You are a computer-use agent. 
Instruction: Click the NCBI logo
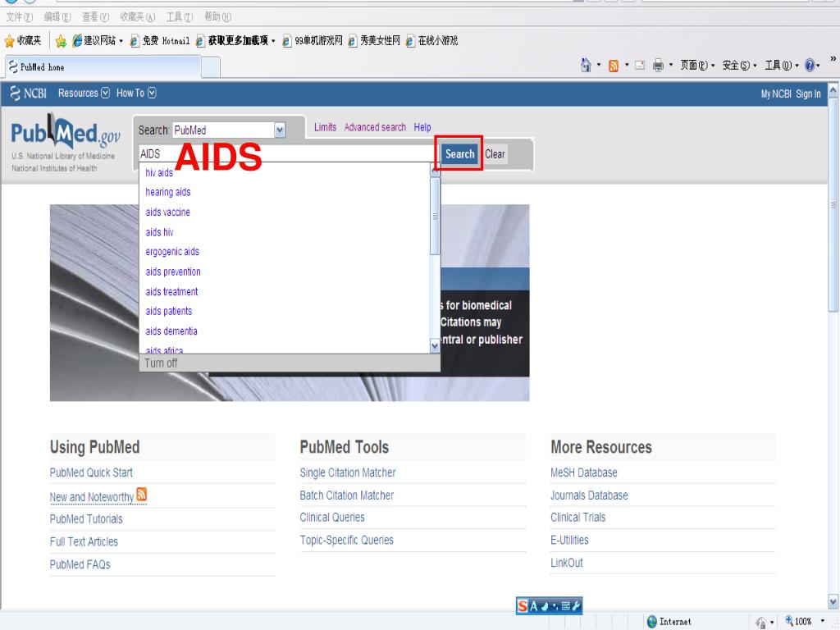click(28, 94)
